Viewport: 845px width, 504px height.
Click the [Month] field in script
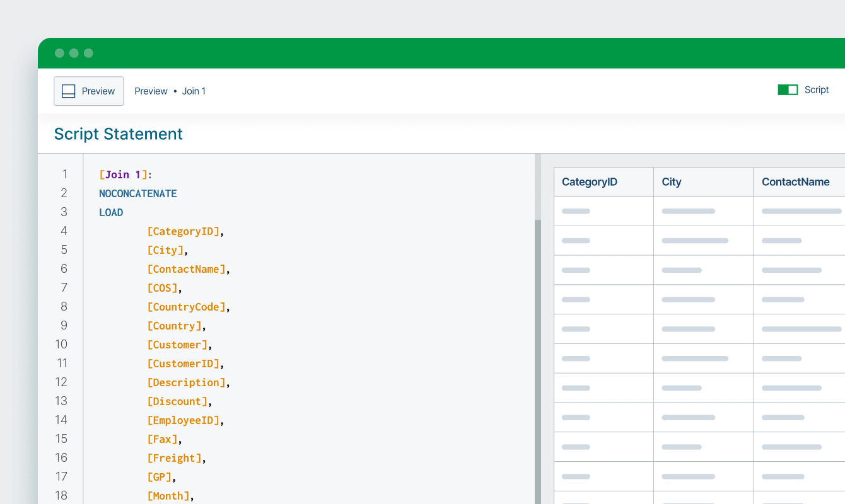[x=168, y=496]
